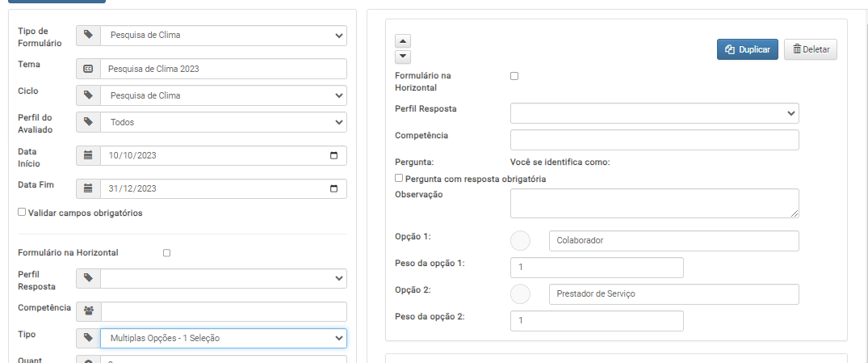This screenshot has height=363, width=868.
Task: Select the radio circle for Opção 1
Action: (520, 241)
